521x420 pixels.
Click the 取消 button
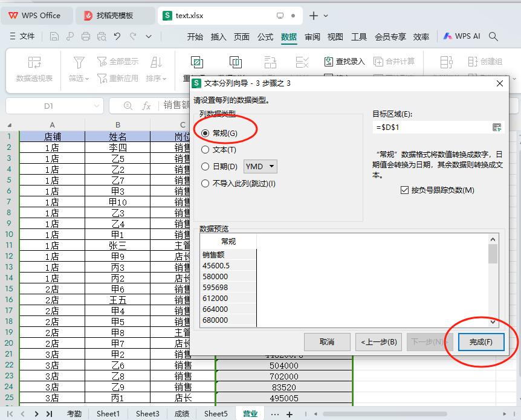[327, 342]
